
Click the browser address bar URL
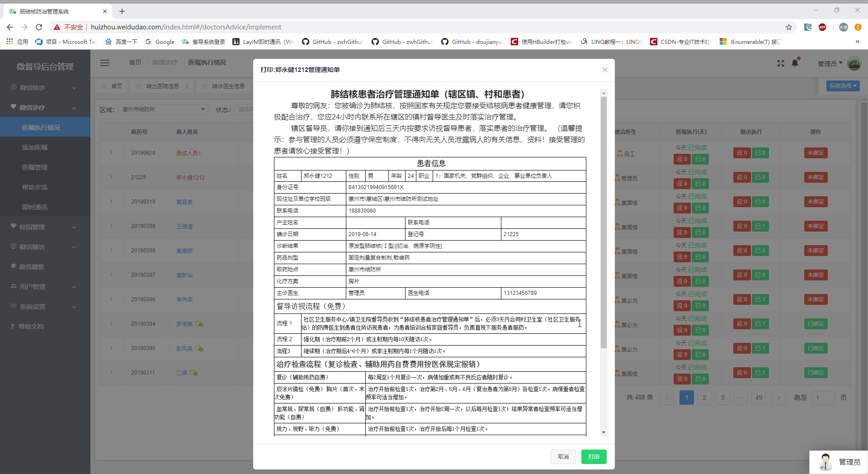point(186,27)
